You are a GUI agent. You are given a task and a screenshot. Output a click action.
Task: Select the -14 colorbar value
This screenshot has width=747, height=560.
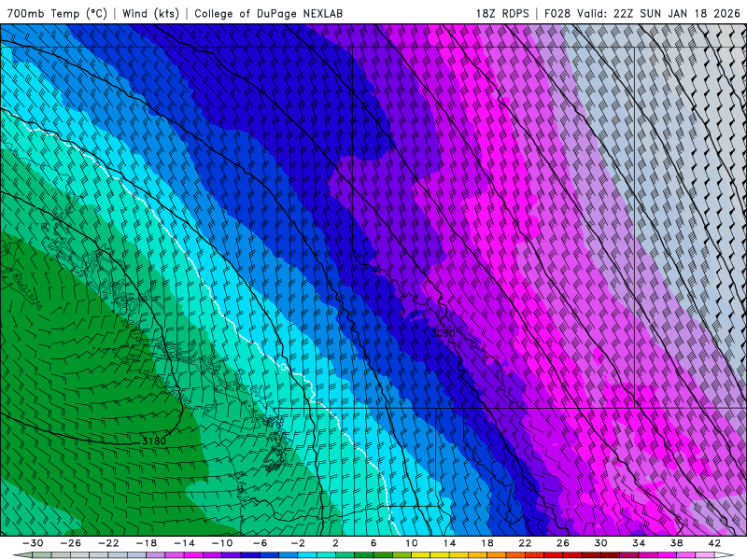coord(184,543)
